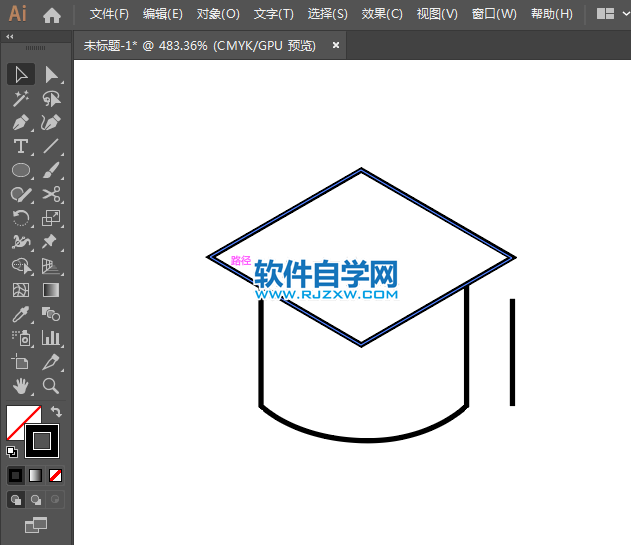The width and height of the screenshot is (631, 545).
Task: Choose the Hand tool
Action: [20, 386]
